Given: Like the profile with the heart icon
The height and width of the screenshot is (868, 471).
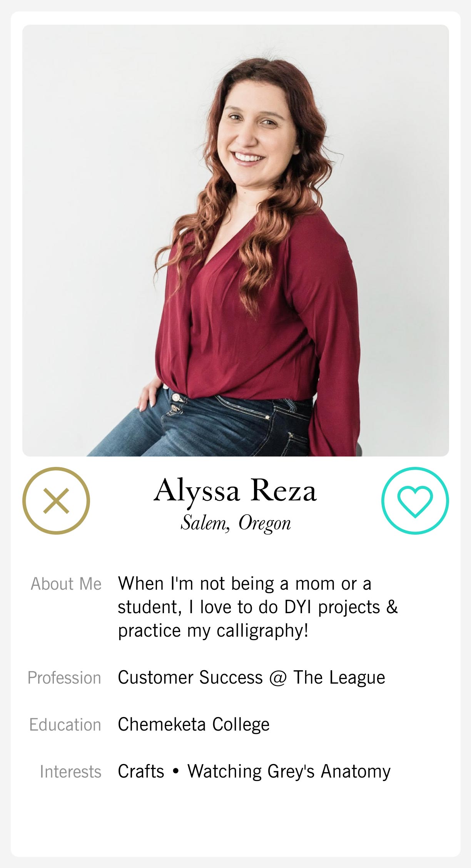Looking at the screenshot, I should pyautogui.click(x=415, y=500).
